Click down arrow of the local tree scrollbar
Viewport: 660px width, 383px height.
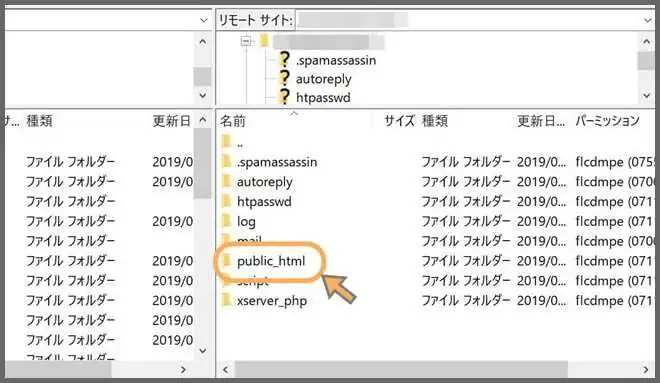coord(202,96)
